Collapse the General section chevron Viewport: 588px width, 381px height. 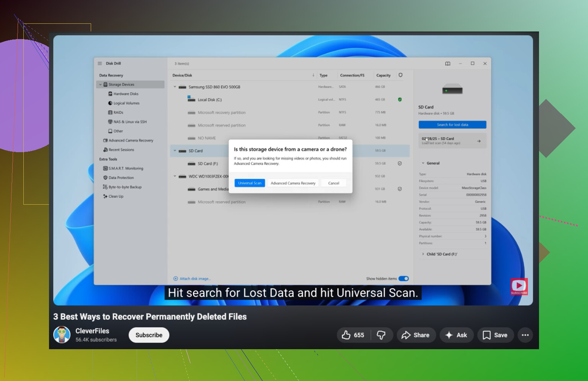pyautogui.click(x=423, y=163)
